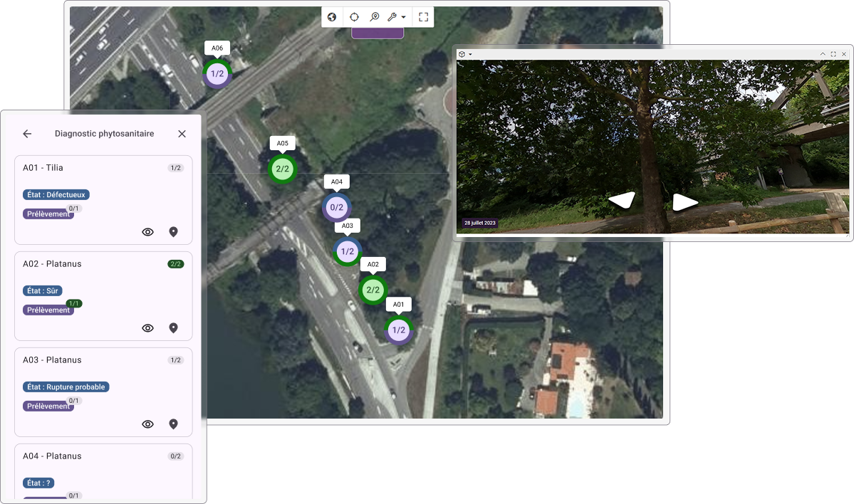Click Prélèvement tag on A02 card
This screenshot has width=854, height=504.
point(48,310)
